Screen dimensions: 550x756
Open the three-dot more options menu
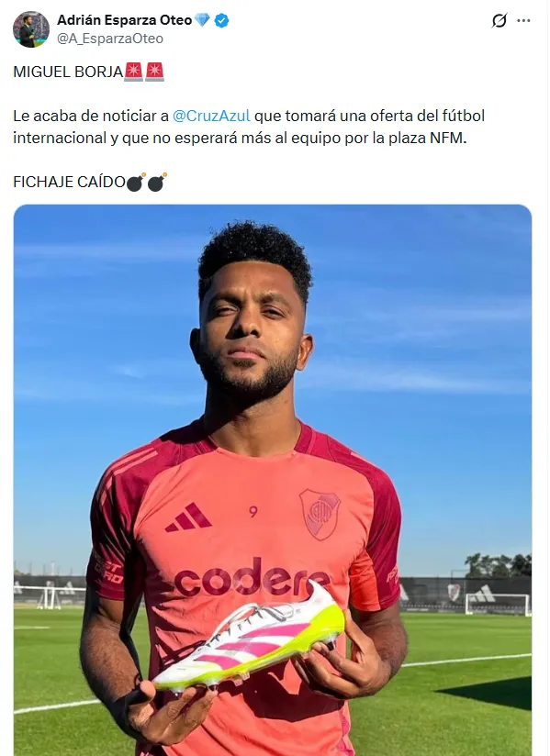pyautogui.click(x=523, y=21)
